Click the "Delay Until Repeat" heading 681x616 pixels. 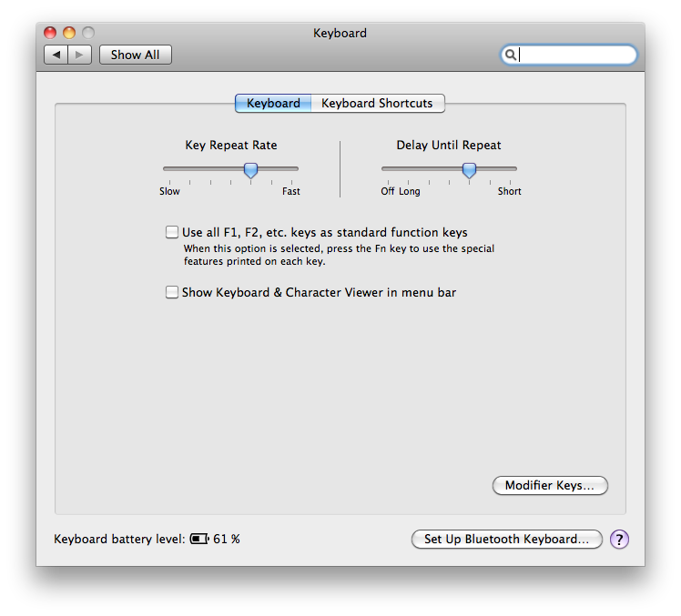449,145
